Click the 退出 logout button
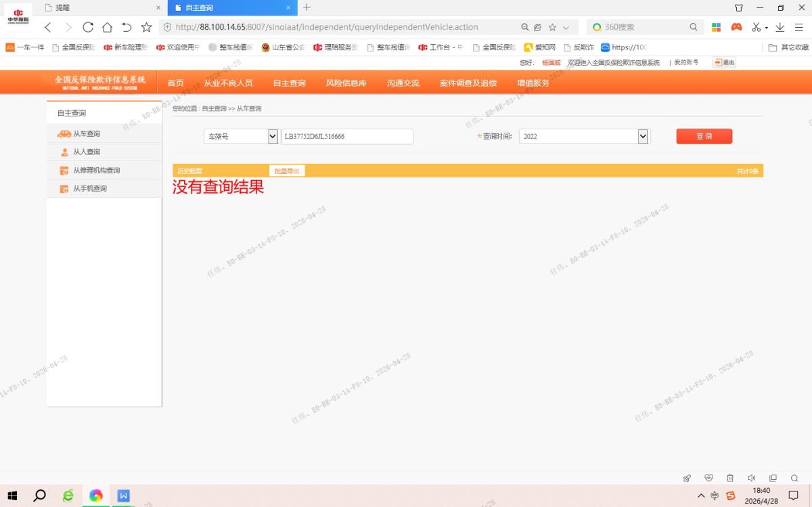 point(724,62)
